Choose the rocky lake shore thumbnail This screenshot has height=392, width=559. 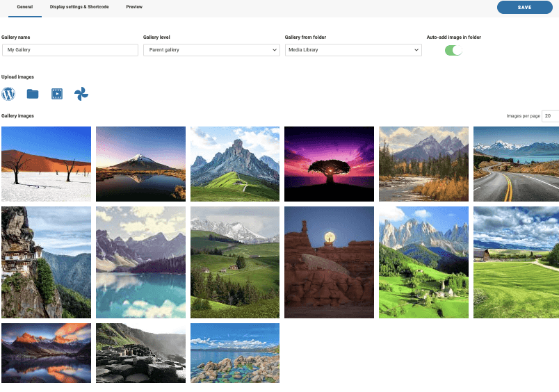point(235,352)
